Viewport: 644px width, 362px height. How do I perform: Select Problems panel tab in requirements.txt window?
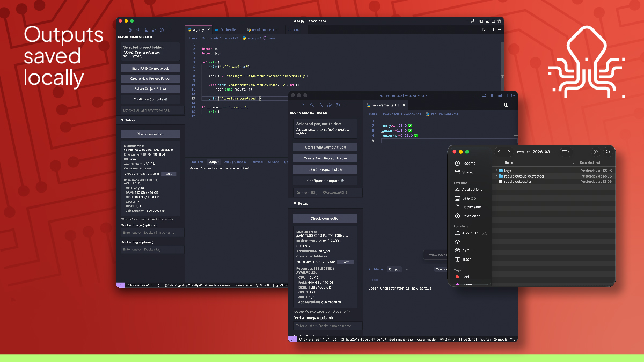[376, 269]
